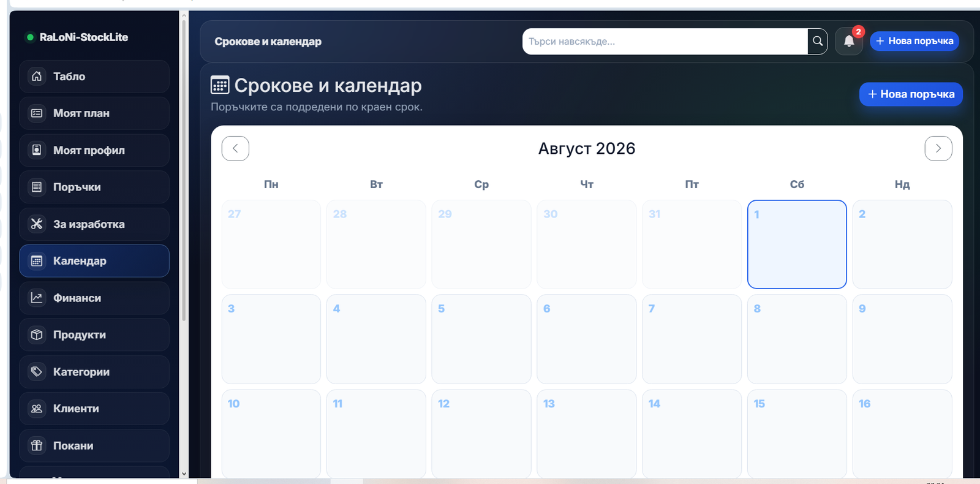The image size is (980, 484).
Task: Open notifications bell with badge 2
Action: coord(849,42)
